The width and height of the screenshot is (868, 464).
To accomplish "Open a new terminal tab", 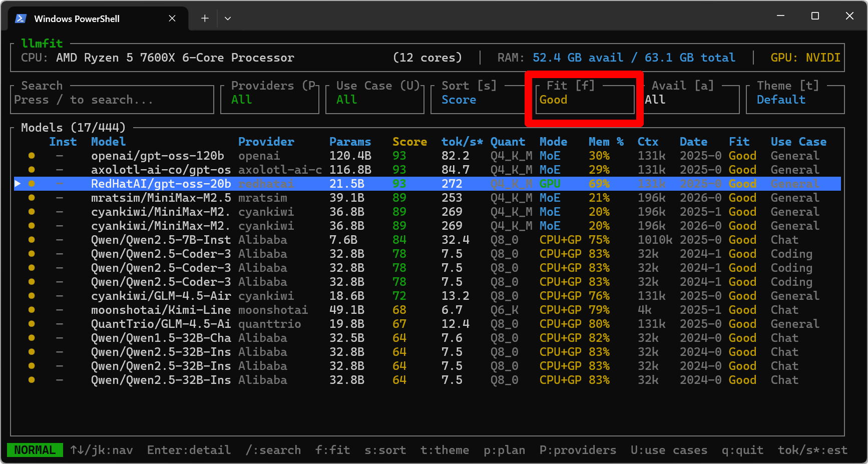I will coord(205,19).
